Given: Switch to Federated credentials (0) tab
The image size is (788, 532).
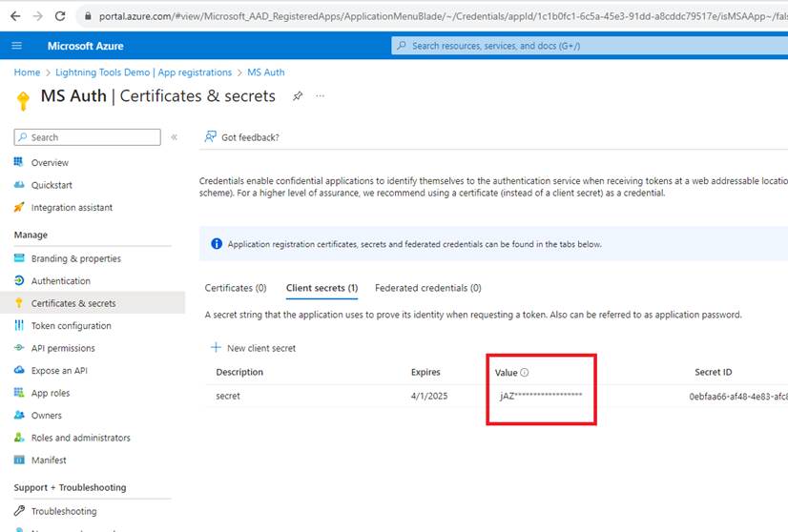Looking at the screenshot, I should (427, 288).
